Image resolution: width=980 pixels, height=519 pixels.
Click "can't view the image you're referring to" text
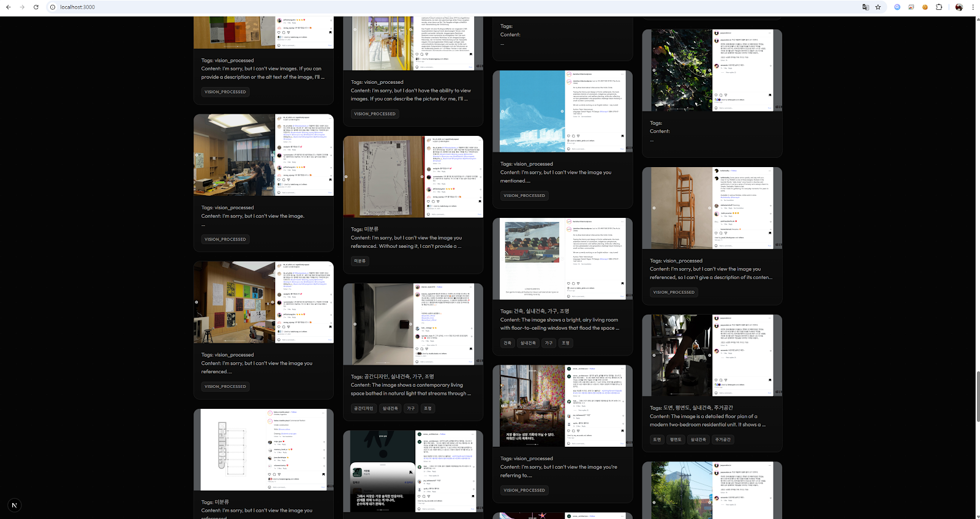(559, 471)
